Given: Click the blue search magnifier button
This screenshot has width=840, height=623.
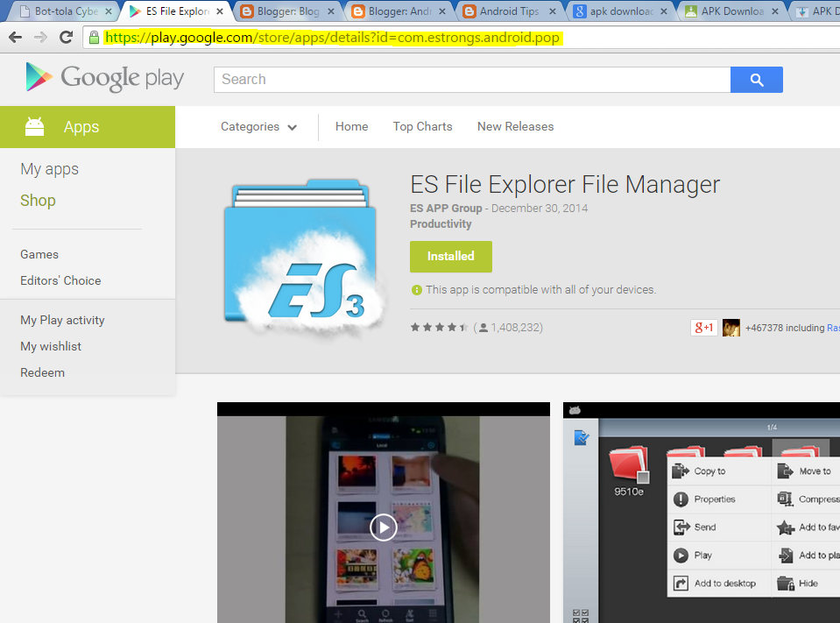Looking at the screenshot, I should click(x=757, y=80).
